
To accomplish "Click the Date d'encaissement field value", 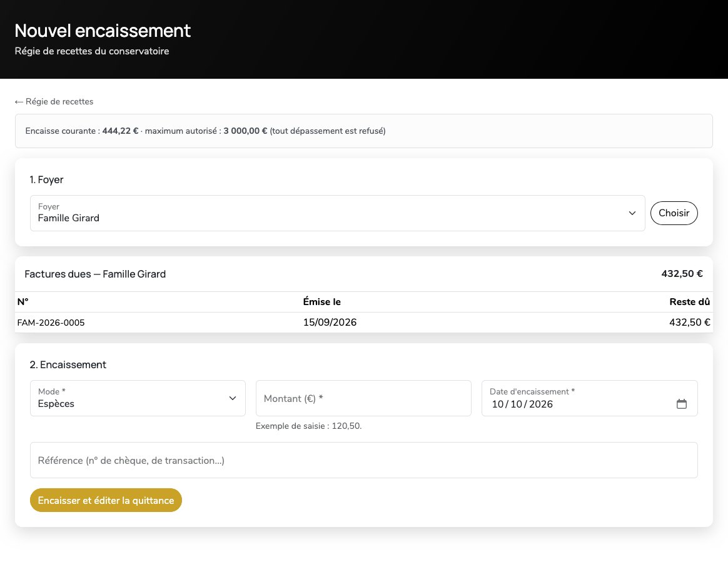I will (x=522, y=404).
